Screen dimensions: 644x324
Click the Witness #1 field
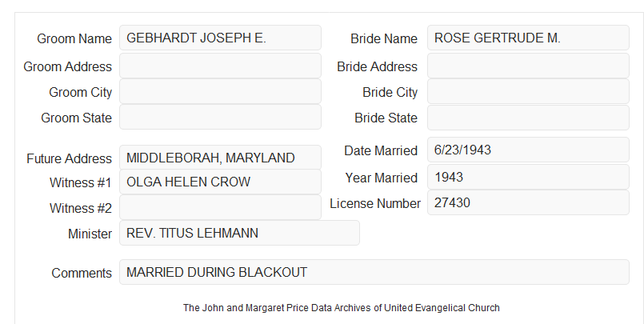click(x=220, y=182)
